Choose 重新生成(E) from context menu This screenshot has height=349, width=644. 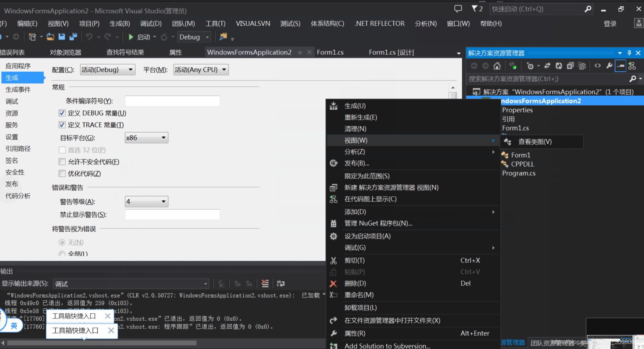click(413, 117)
